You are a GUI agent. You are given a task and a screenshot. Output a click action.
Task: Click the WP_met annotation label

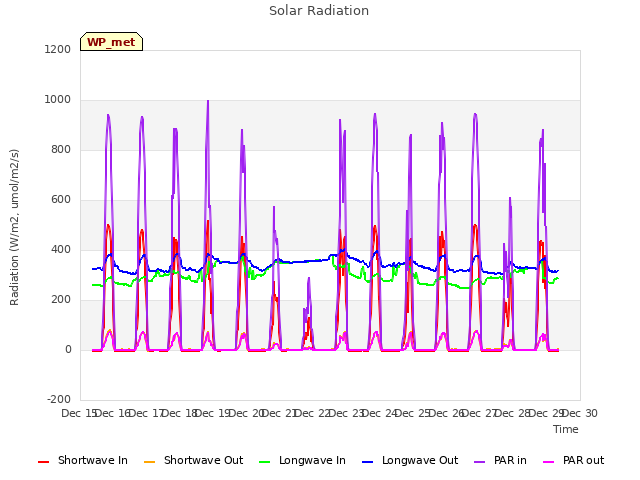point(111,42)
